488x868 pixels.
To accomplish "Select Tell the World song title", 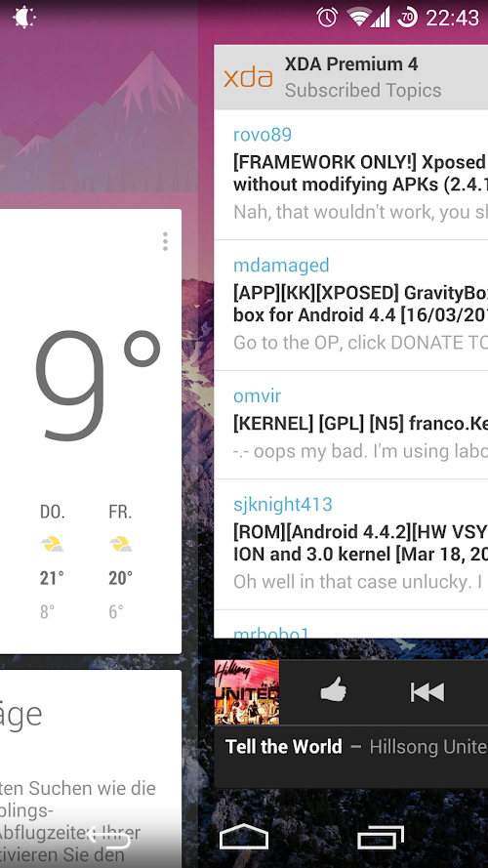I will point(284,747).
